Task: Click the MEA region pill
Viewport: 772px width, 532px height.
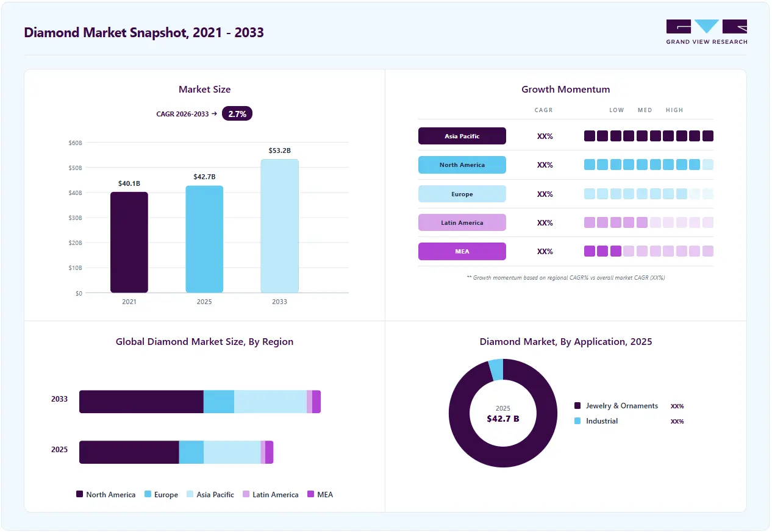Action: pyautogui.click(x=462, y=252)
